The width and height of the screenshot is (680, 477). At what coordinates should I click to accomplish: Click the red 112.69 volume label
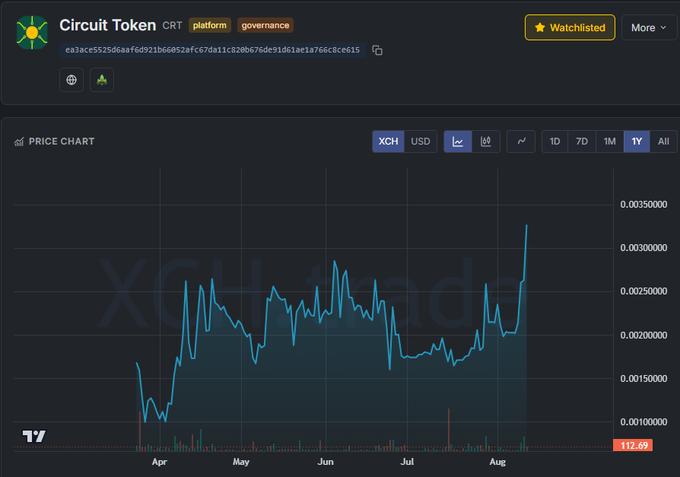[x=633, y=445]
